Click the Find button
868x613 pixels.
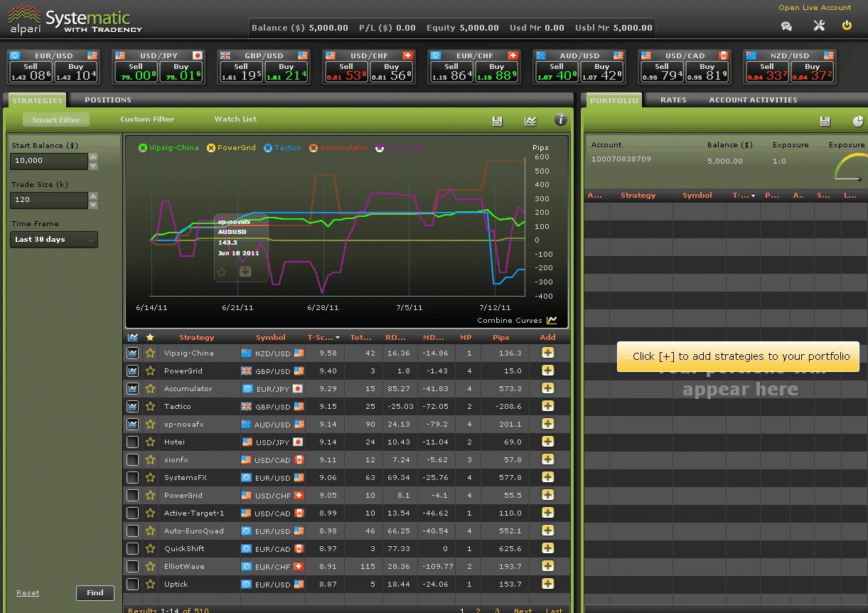pyautogui.click(x=95, y=592)
